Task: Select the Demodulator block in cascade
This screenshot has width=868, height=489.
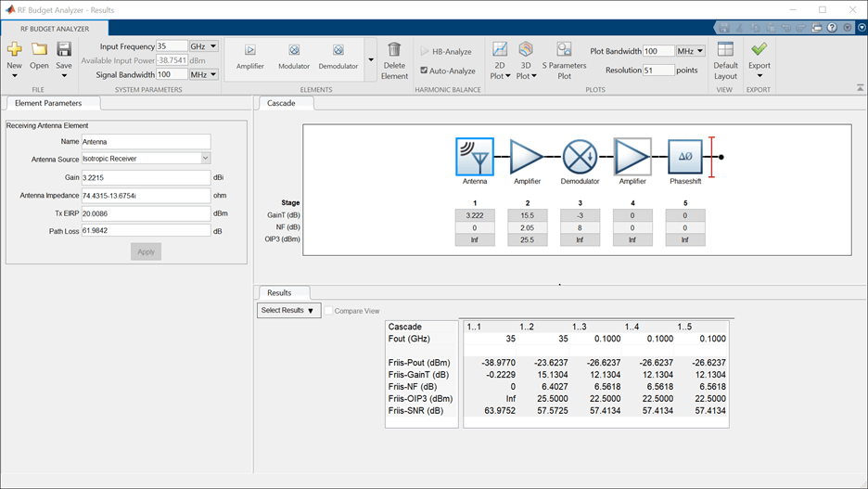Action: click(x=580, y=157)
